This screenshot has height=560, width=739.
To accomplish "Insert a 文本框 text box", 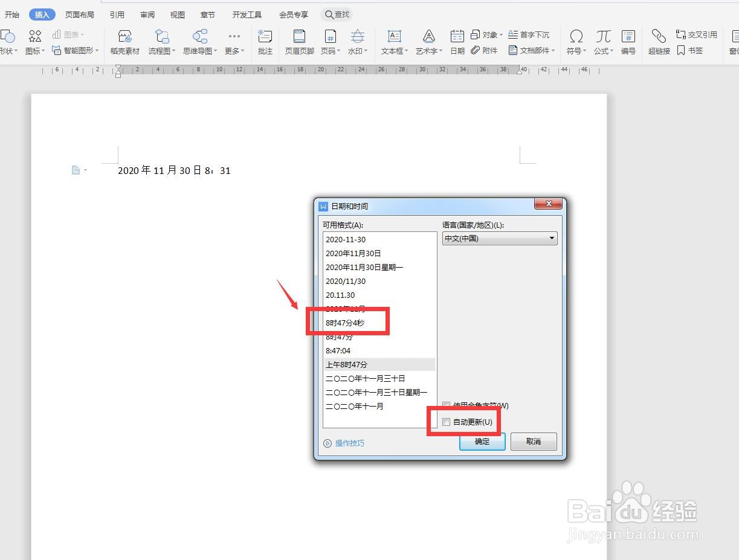I will tap(395, 42).
